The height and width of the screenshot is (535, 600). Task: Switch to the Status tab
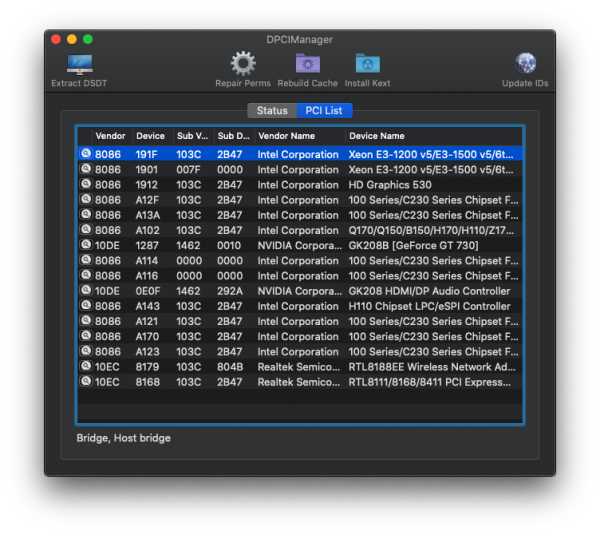click(x=271, y=111)
